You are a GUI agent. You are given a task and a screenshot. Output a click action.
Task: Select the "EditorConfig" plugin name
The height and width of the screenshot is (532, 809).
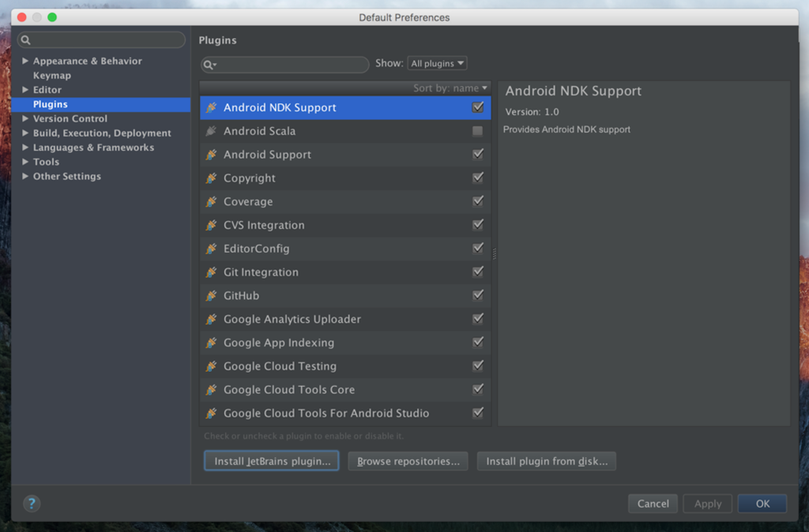(257, 249)
